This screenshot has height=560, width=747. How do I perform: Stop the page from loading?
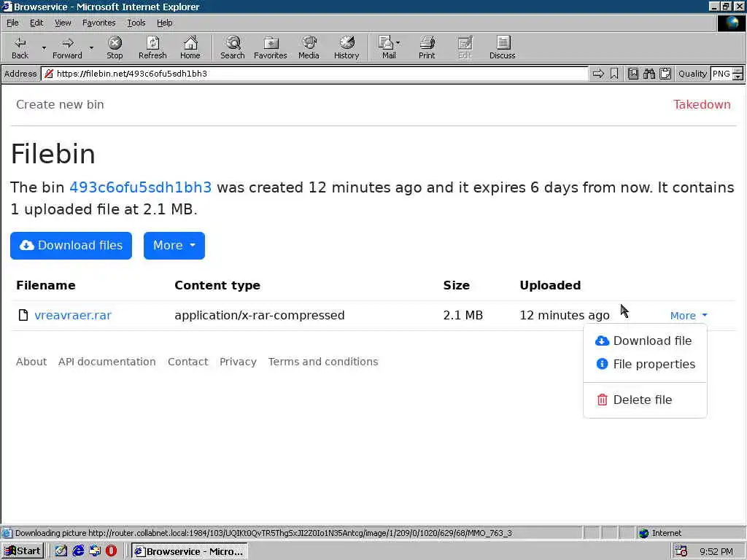click(x=115, y=47)
